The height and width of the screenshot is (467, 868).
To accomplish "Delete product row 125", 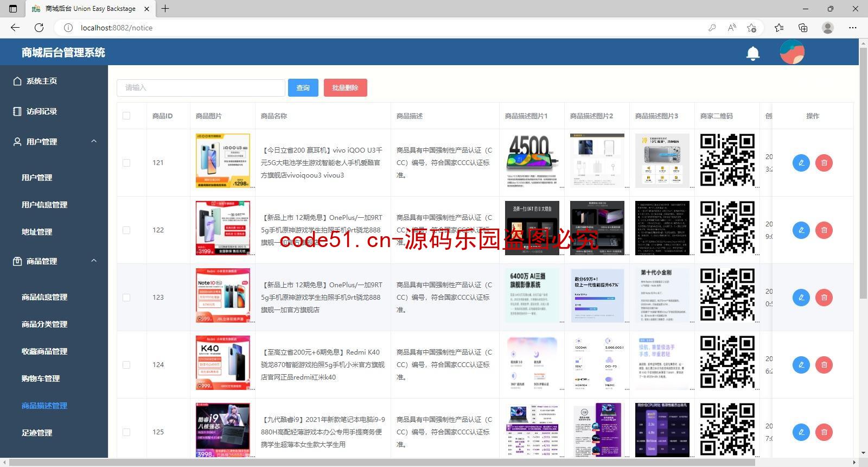I will [824, 432].
